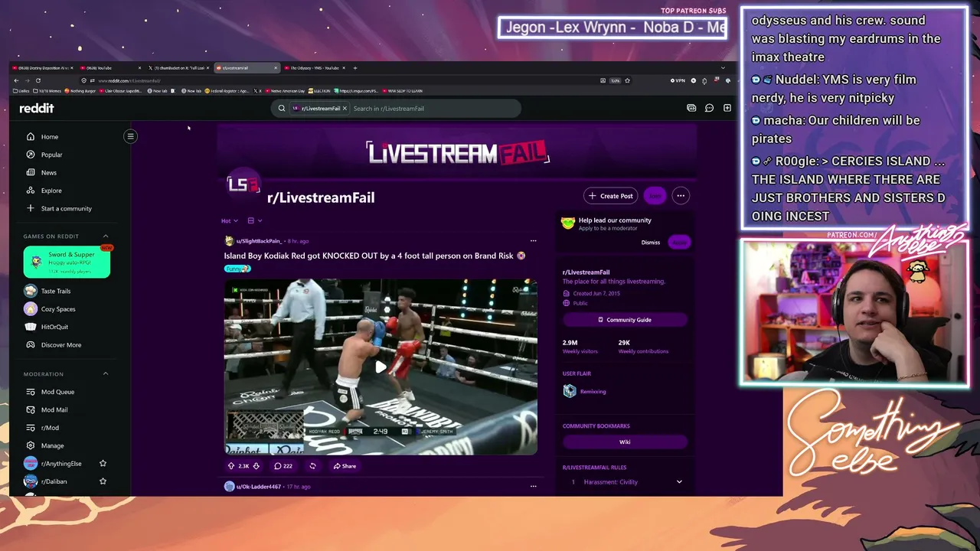Expand the Harassment: Civility rule
Image resolution: width=980 pixels, height=551 pixels.
pos(679,482)
